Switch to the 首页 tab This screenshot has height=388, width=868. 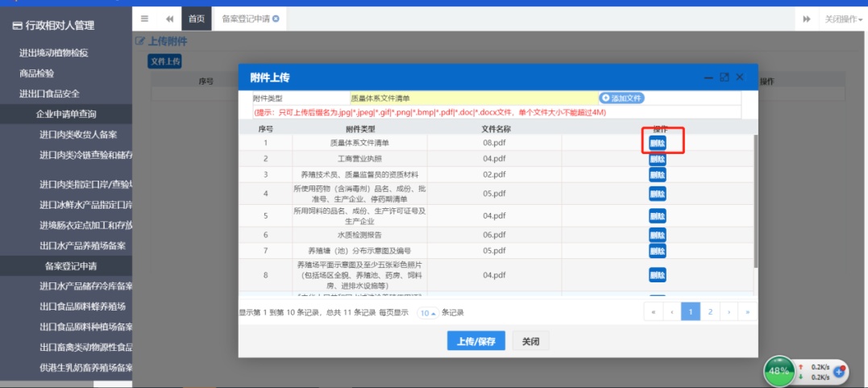[x=197, y=19]
